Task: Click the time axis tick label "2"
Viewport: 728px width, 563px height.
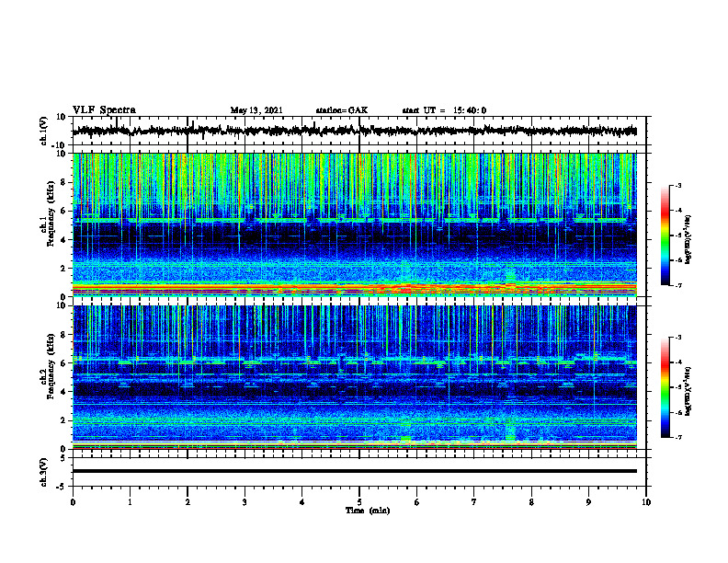Action: tap(188, 502)
